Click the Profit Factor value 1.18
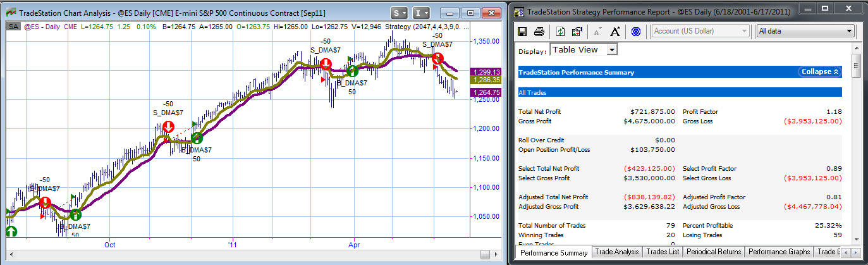The height and width of the screenshot is (265, 868). coord(834,112)
